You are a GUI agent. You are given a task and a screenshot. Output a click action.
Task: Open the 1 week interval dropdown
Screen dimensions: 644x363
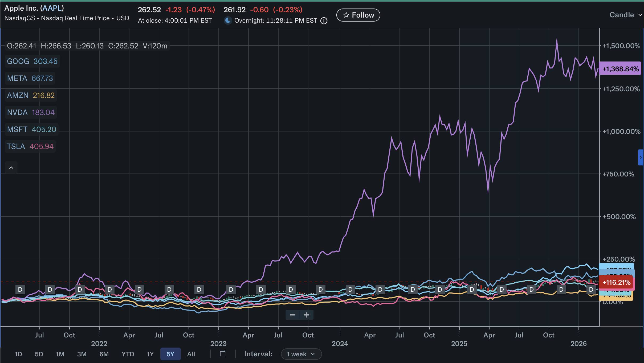click(301, 354)
